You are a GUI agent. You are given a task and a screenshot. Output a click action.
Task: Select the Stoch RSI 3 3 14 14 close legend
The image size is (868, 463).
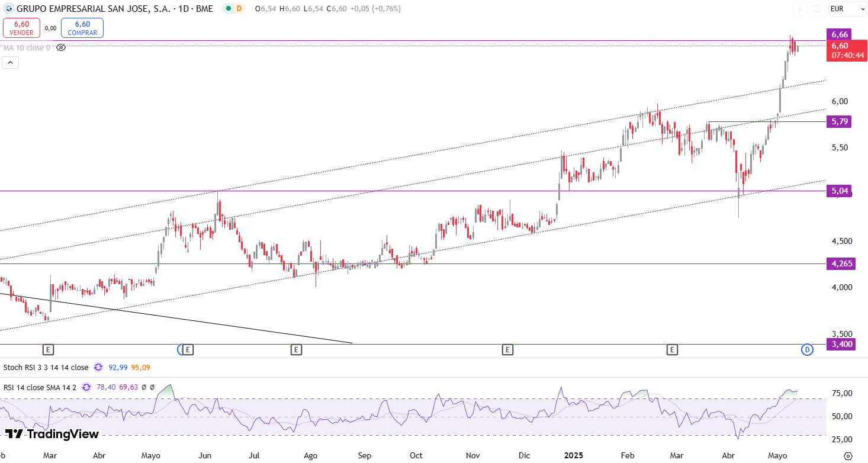46,368
